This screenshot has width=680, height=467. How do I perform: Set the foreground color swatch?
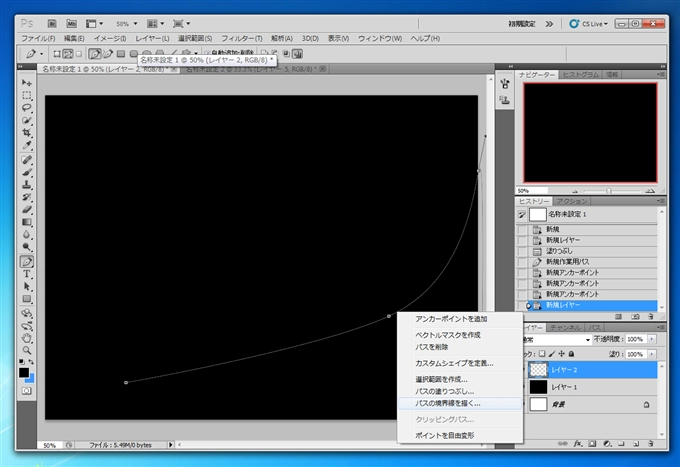point(24,372)
